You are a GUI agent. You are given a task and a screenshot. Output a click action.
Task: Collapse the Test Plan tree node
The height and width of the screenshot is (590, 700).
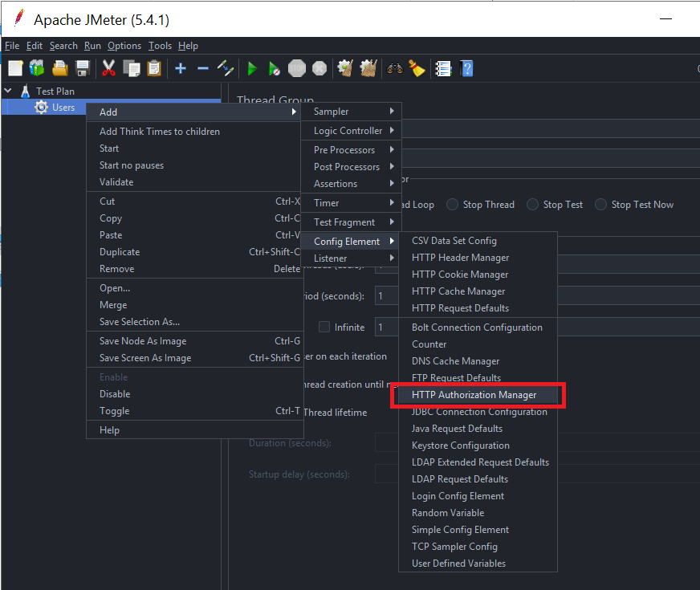[8, 91]
